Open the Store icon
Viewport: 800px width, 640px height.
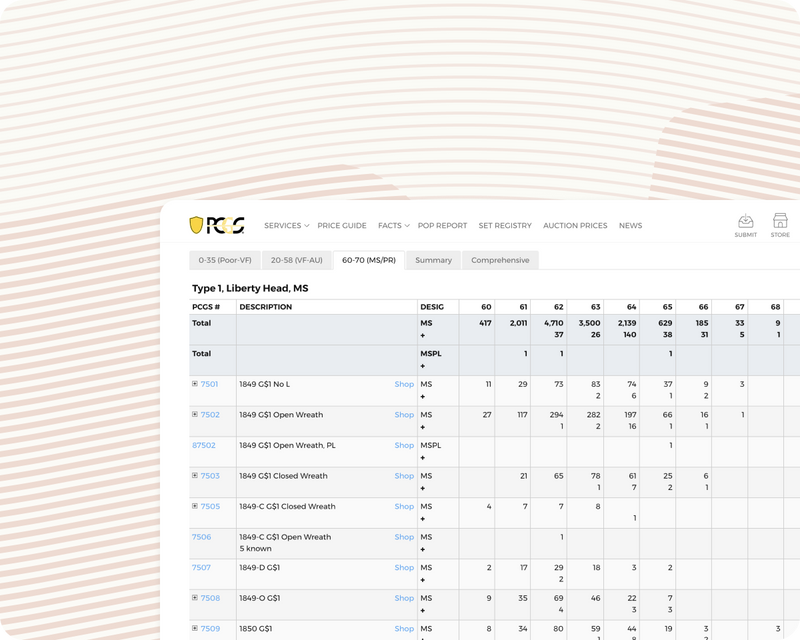[780, 226]
